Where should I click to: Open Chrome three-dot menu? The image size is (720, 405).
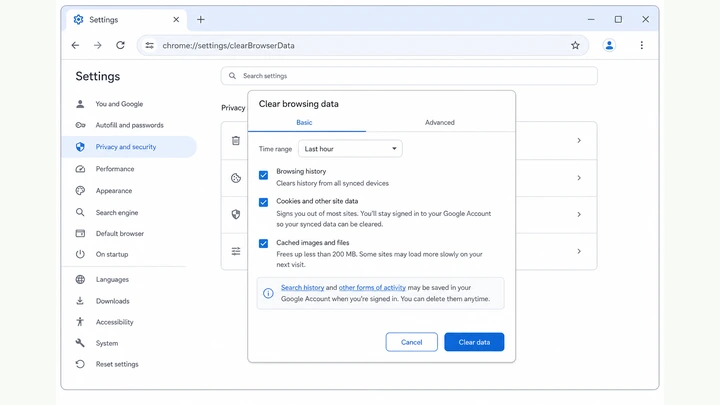(641, 45)
